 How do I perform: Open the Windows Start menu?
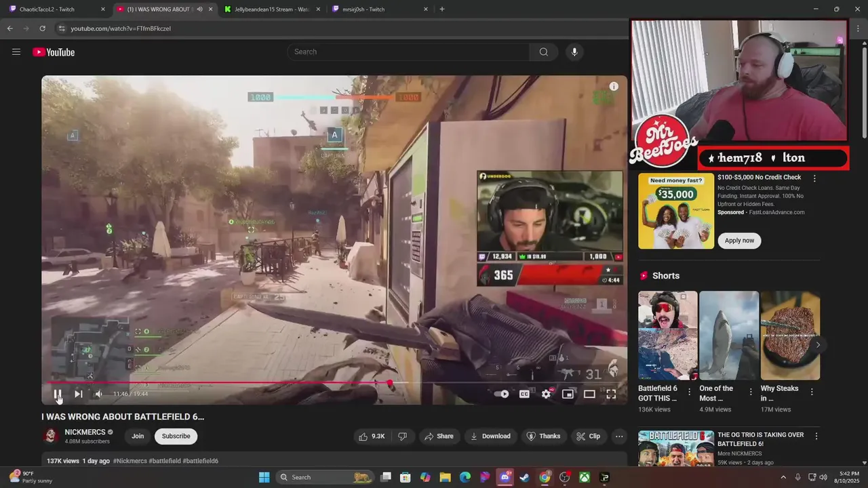point(264,477)
